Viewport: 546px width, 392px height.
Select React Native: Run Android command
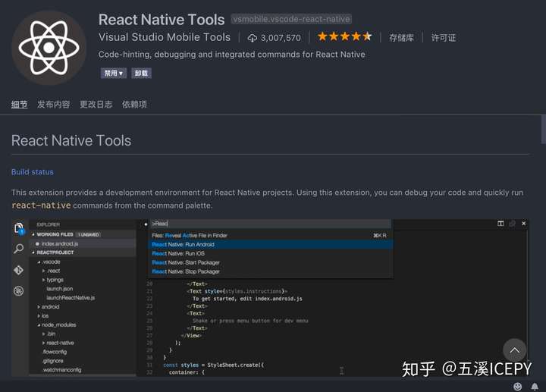(271, 244)
